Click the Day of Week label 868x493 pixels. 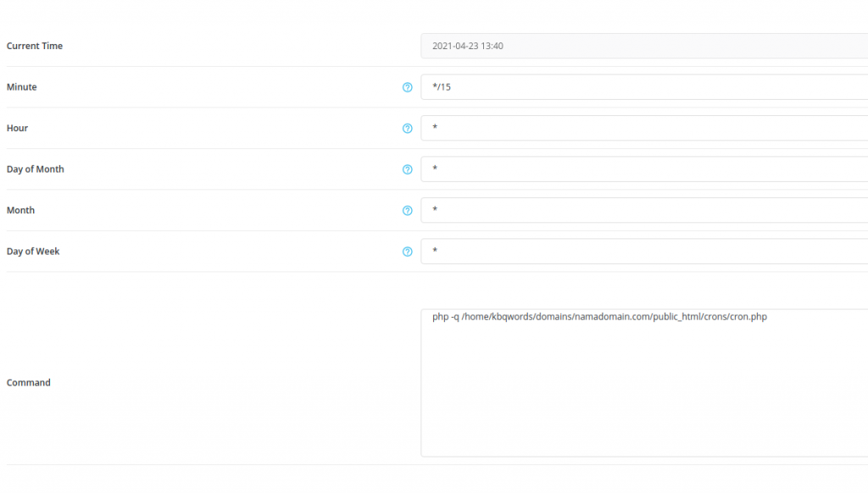(33, 251)
